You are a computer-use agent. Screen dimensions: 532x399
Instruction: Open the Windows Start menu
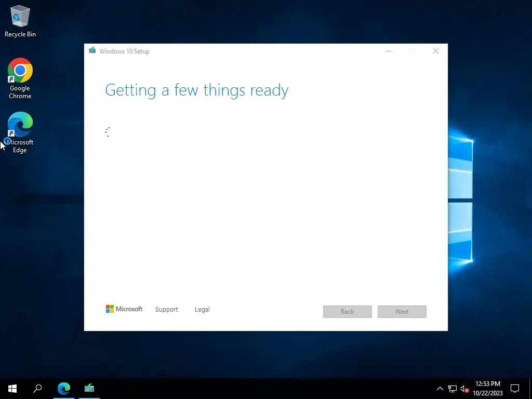click(12, 389)
